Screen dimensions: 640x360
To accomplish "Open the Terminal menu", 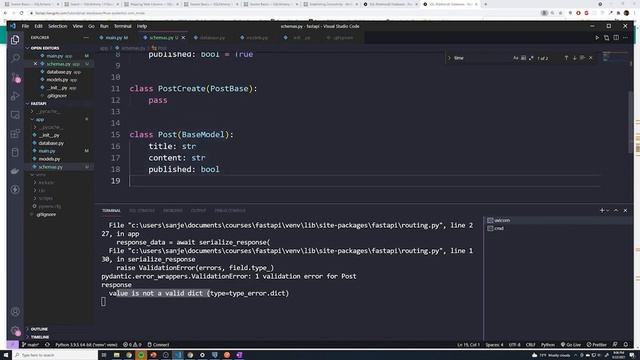I will pos(122,26).
